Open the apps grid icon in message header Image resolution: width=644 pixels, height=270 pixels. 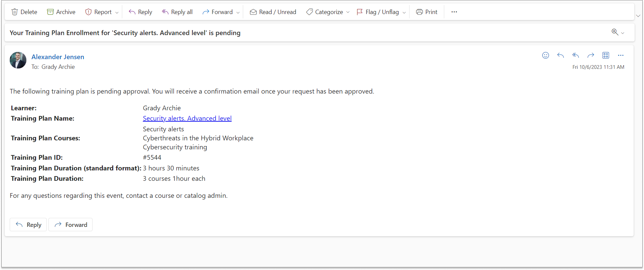[606, 55]
